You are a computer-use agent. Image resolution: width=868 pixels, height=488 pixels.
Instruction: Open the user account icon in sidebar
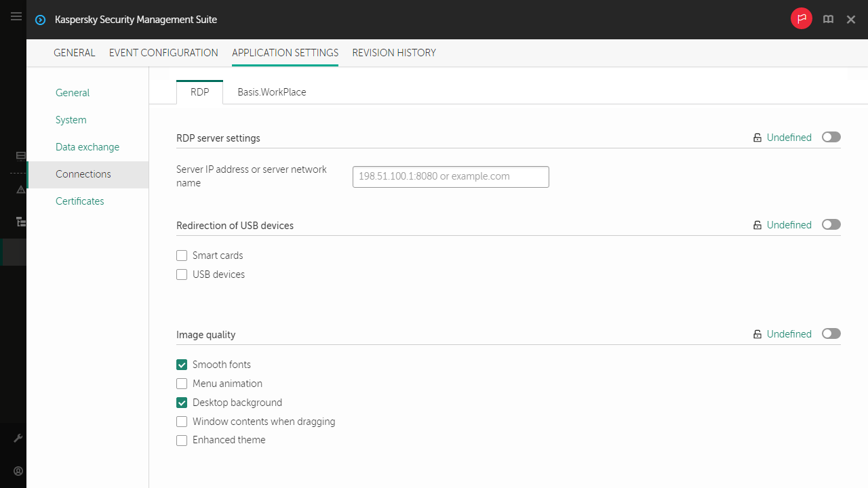click(18, 471)
